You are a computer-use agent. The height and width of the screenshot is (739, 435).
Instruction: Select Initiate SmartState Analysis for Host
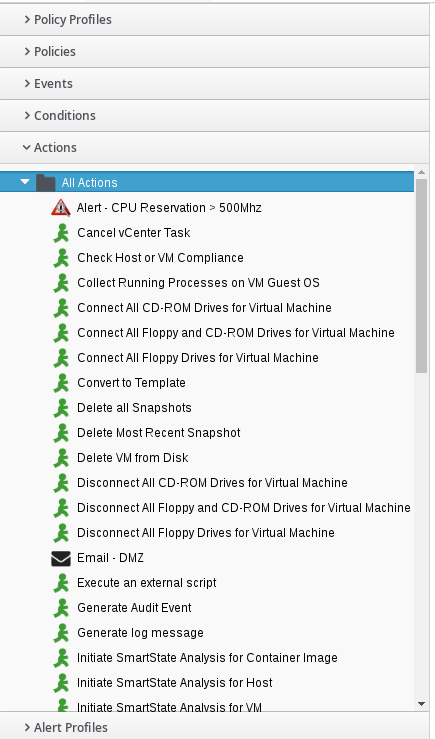[174, 682]
